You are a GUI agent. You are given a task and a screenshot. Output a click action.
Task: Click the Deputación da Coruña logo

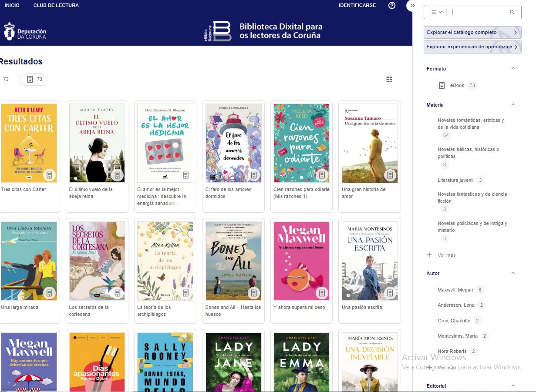tap(25, 31)
